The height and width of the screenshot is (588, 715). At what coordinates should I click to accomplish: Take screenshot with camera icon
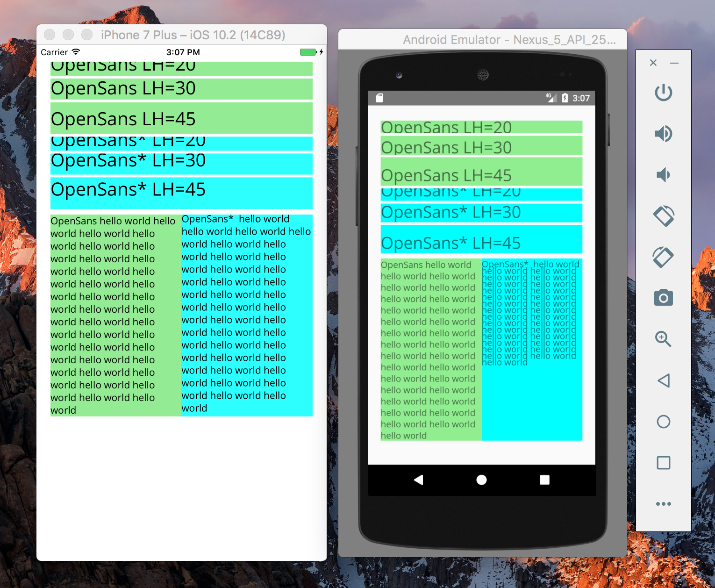tap(663, 298)
